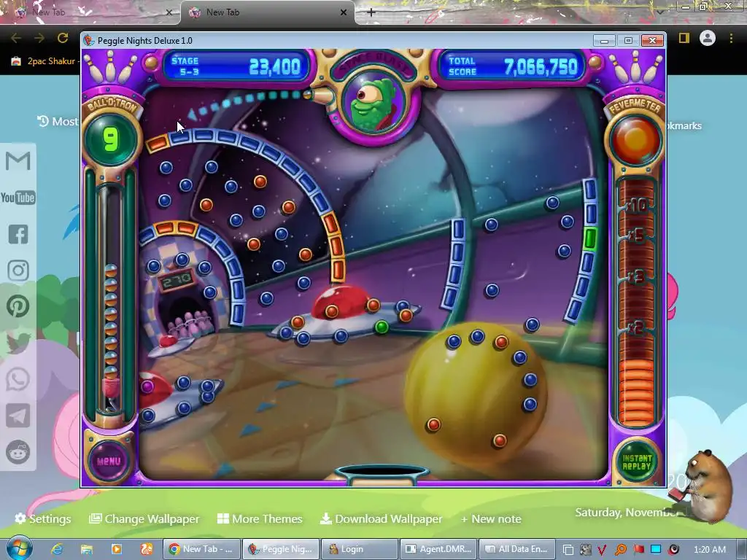Switch to the Login taskbar button
This screenshot has width=747, height=560.
coord(359,549)
